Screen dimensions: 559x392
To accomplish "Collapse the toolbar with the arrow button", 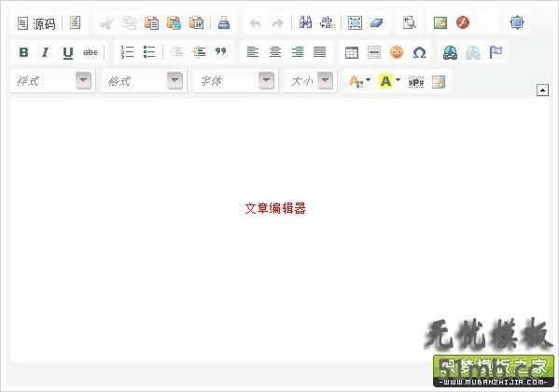I will (x=542, y=91).
